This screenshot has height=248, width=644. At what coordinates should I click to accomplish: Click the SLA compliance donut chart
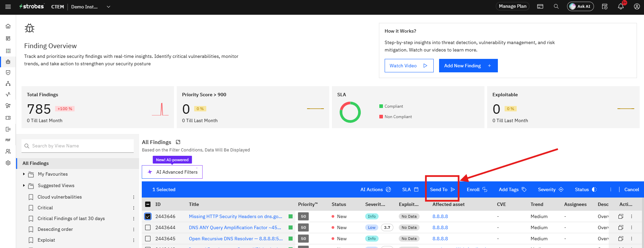(350, 112)
